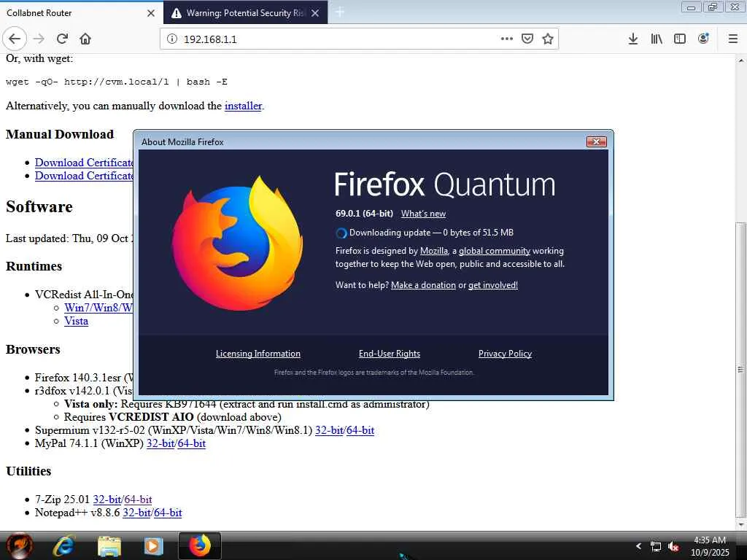
Task: Launch Internet Explorer from taskbar
Action: click(63, 546)
